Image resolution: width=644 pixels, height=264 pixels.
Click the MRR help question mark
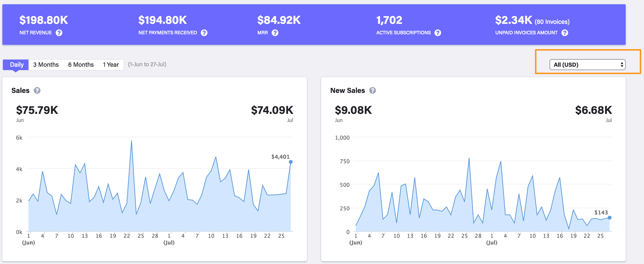click(275, 33)
